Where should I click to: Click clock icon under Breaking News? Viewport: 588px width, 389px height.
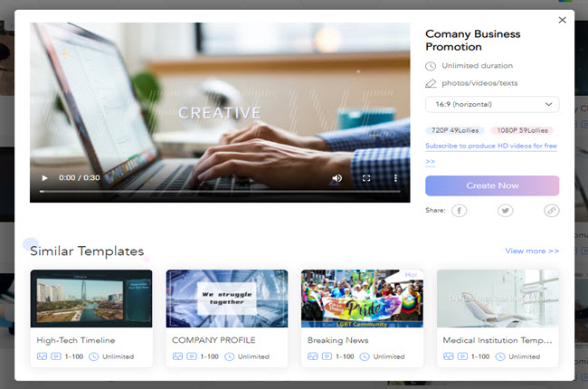365,356
